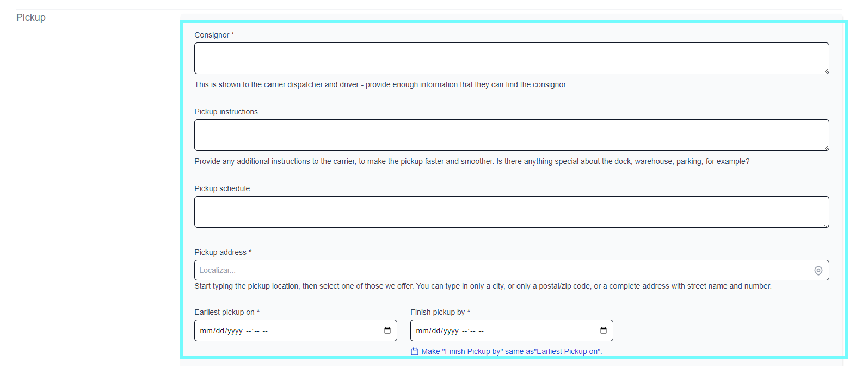Click Make Finish Pickup by same as Earliest link
This screenshot has height=366, width=868.
pyautogui.click(x=512, y=351)
